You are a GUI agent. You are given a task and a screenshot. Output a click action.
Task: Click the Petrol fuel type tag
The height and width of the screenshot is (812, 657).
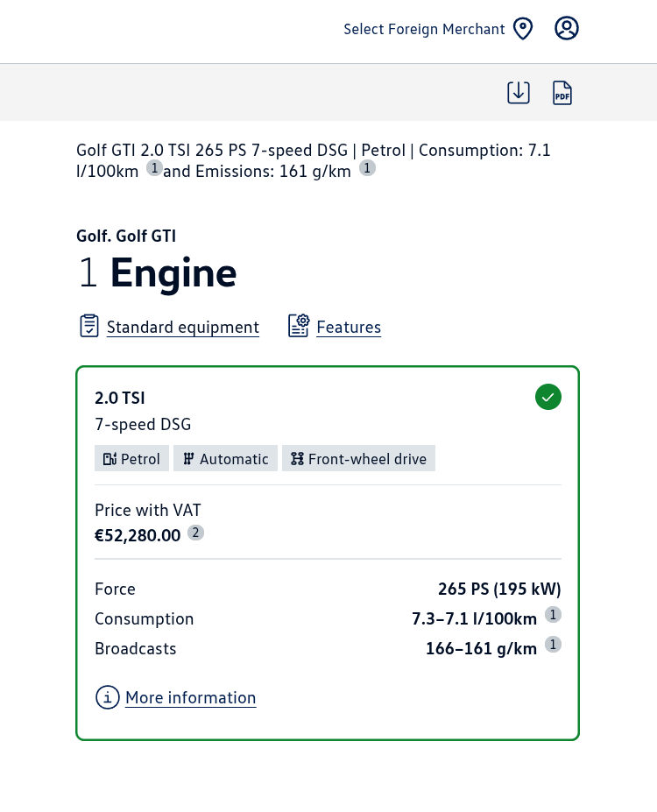(x=131, y=459)
